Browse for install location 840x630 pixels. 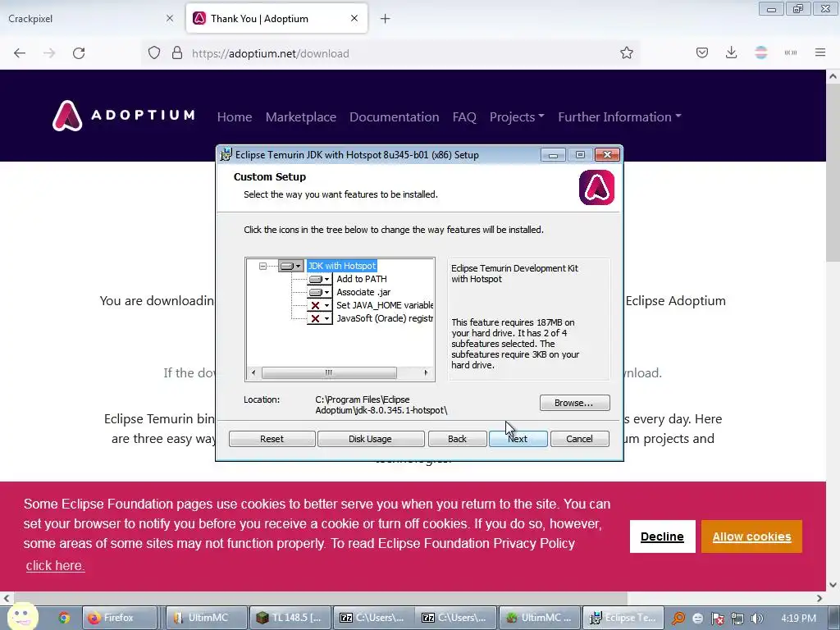pyautogui.click(x=574, y=403)
